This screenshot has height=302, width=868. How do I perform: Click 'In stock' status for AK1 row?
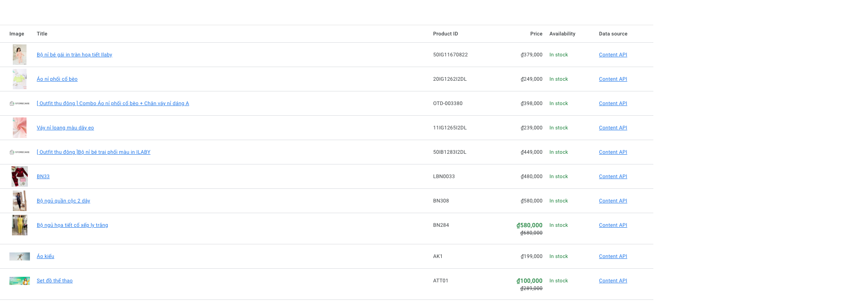coord(558,256)
